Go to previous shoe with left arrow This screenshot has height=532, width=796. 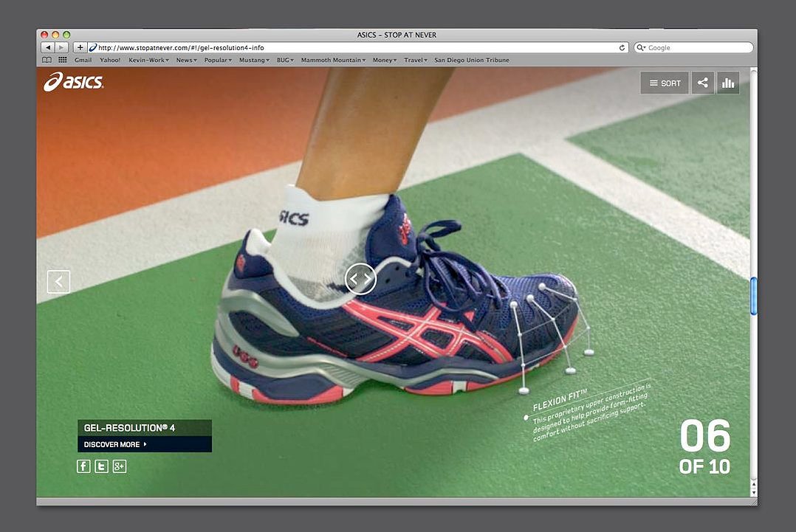pos(58,281)
